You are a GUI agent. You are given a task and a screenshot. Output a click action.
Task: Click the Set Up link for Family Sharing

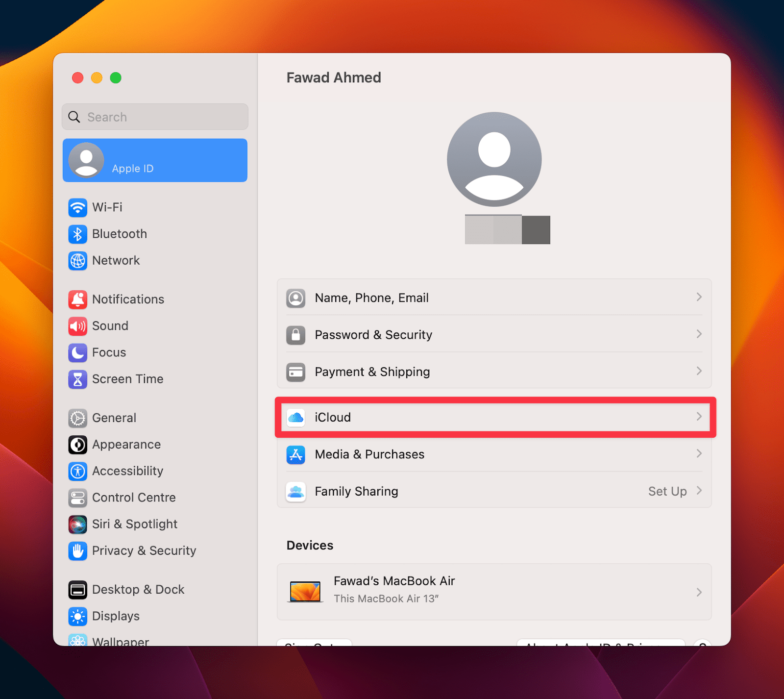point(667,491)
